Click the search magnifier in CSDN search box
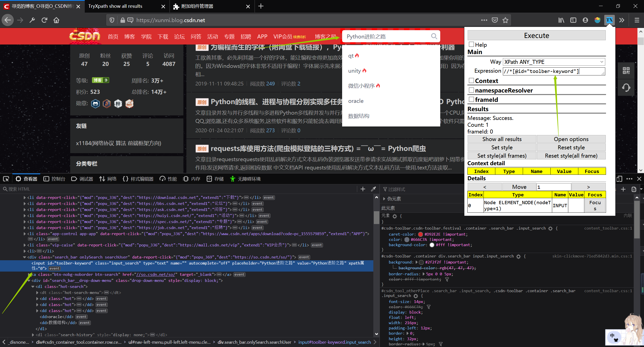Screen dimensions: 644x347 pyautogui.click(x=434, y=36)
